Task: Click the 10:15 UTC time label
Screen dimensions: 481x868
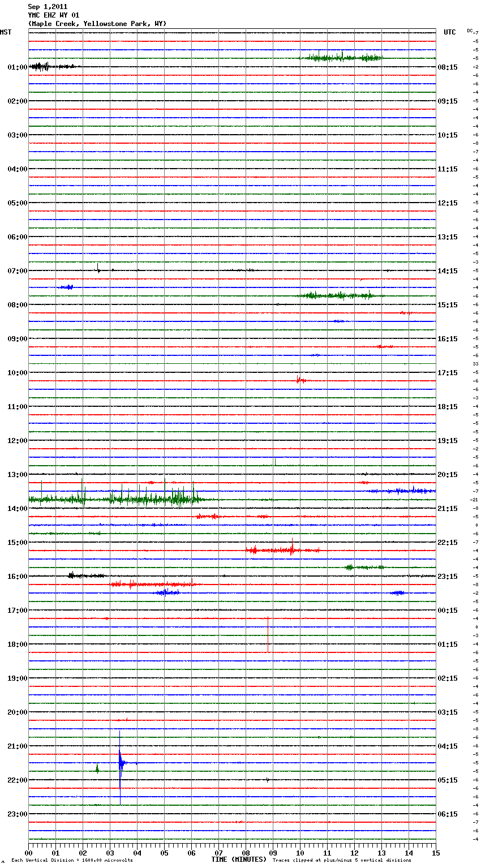Action: click(x=448, y=135)
